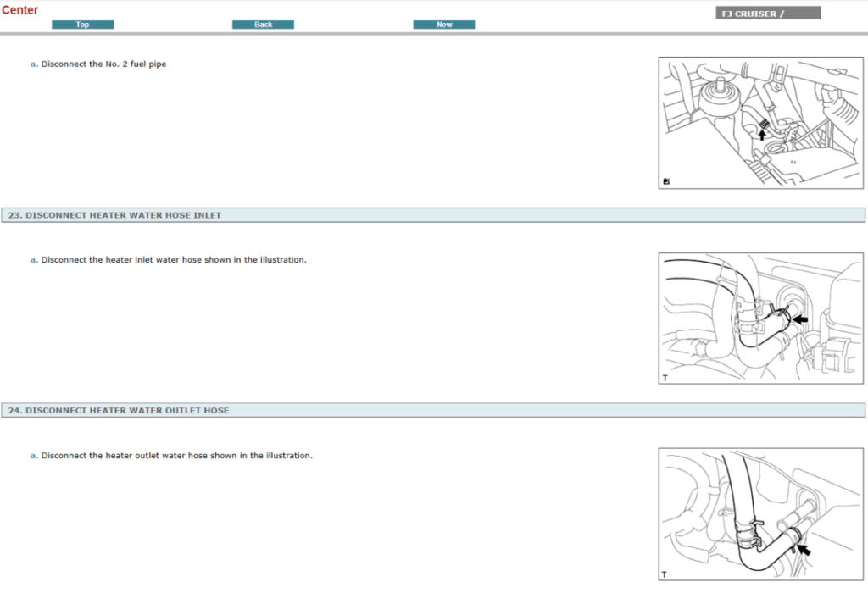The image size is (868, 593).
Task: Open the No. 2 fuel pipe illustration
Action: click(x=760, y=122)
